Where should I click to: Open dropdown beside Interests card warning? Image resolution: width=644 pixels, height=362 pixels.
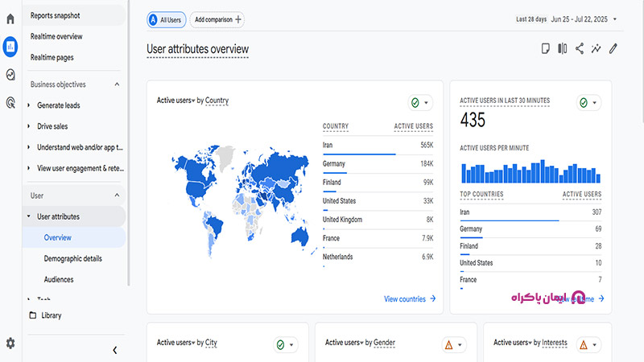594,345
